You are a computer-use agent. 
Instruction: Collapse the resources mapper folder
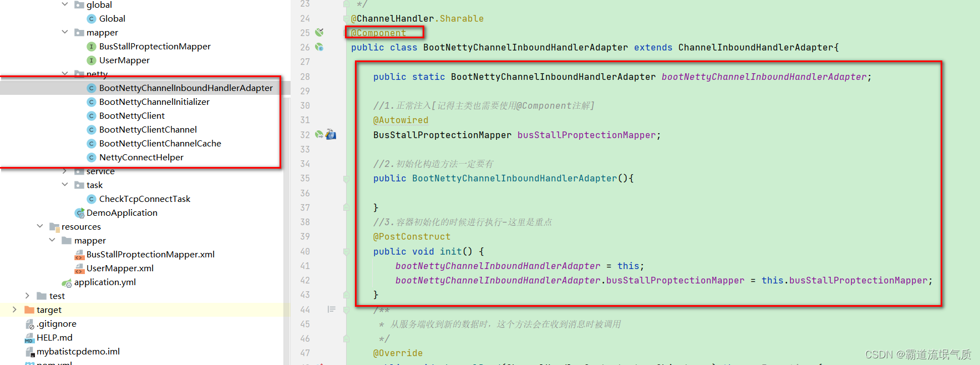pyautogui.click(x=52, y=240)
